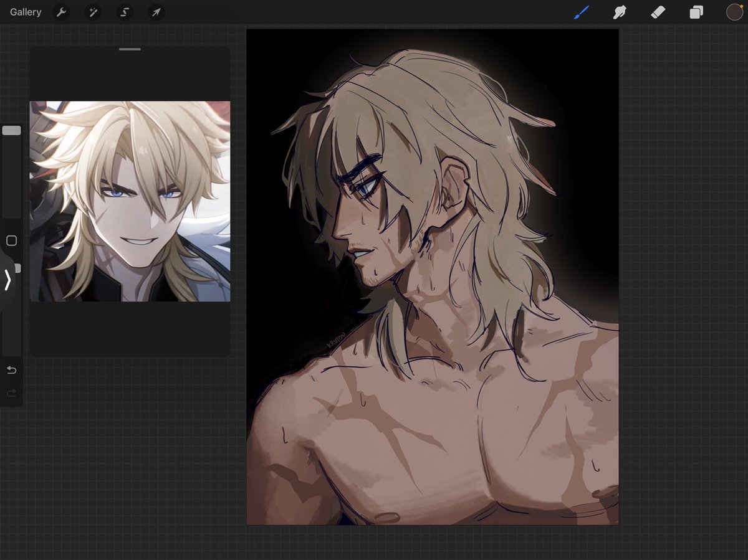Select the Eraser tool

coord(658,12)
